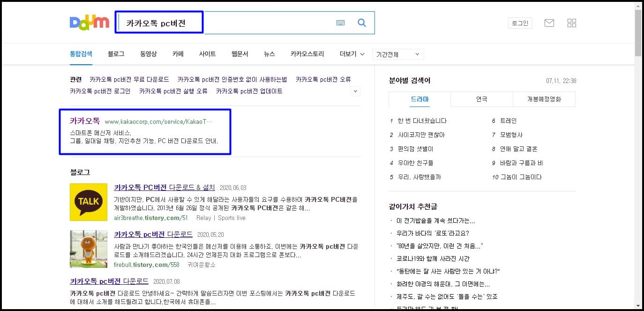Open the mail envelope icon
Screen dimensions: 644x311
tap(549, 23)
